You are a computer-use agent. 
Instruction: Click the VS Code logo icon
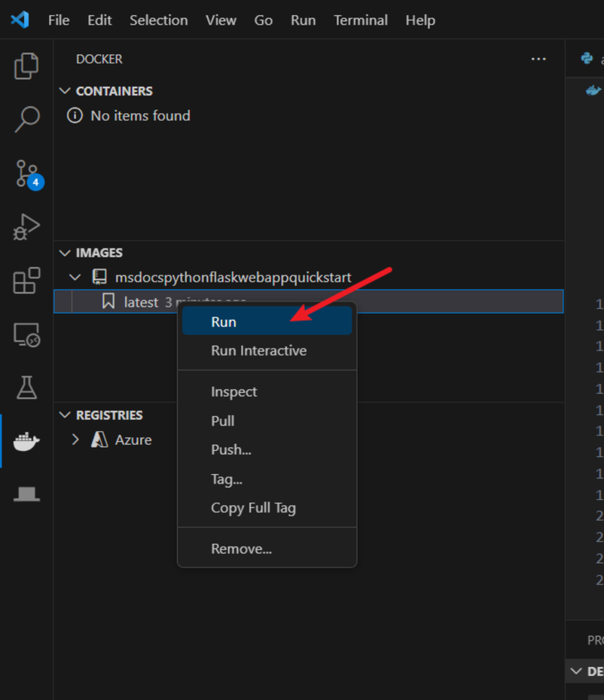[x=20, y=20]
